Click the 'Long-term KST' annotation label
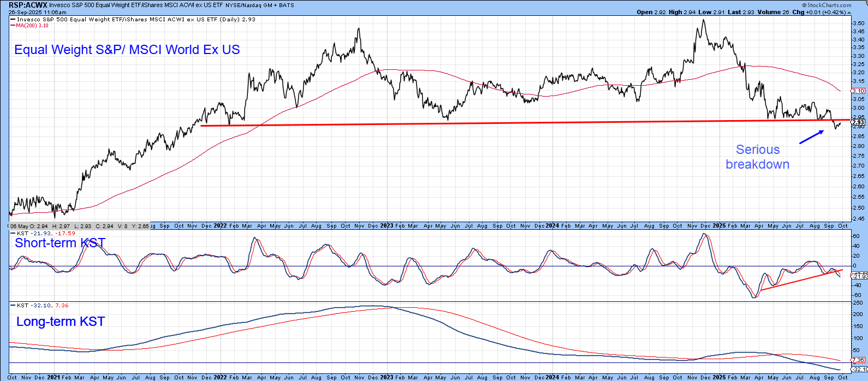Viewport: 868px width, 381px height. pyautogui.click(x=60, y=322)
